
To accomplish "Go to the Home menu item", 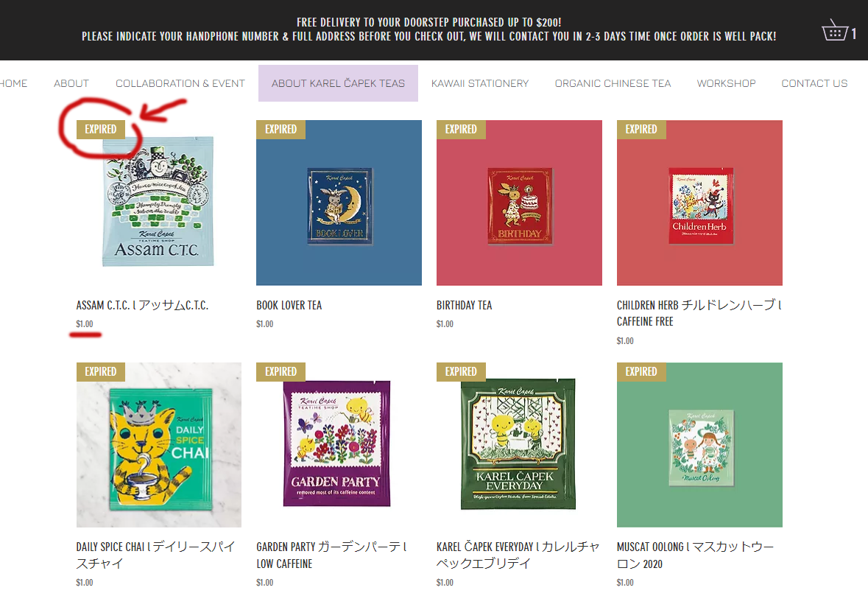I will pyautogui.click(x=13, y=83).
